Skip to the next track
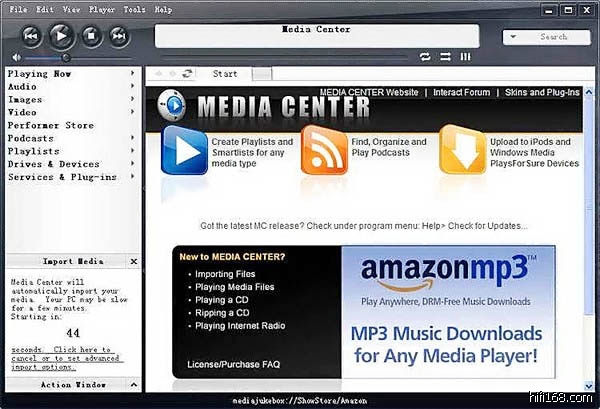600x409 pixels. pos(119,36)
